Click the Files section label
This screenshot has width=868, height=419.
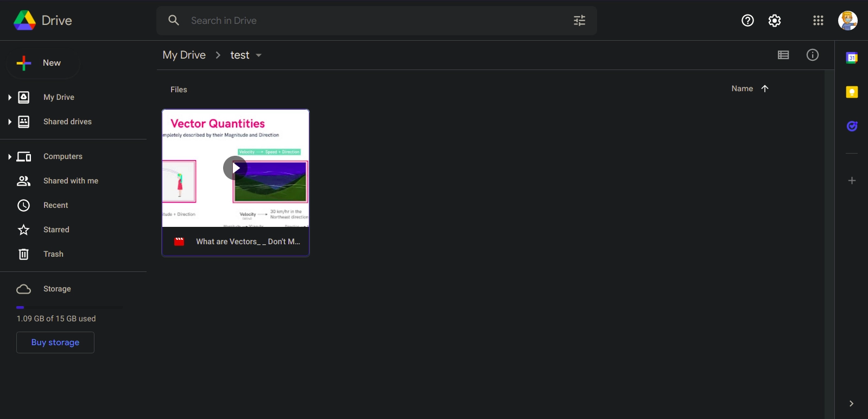pyautogui.click(x=179, y=90)
